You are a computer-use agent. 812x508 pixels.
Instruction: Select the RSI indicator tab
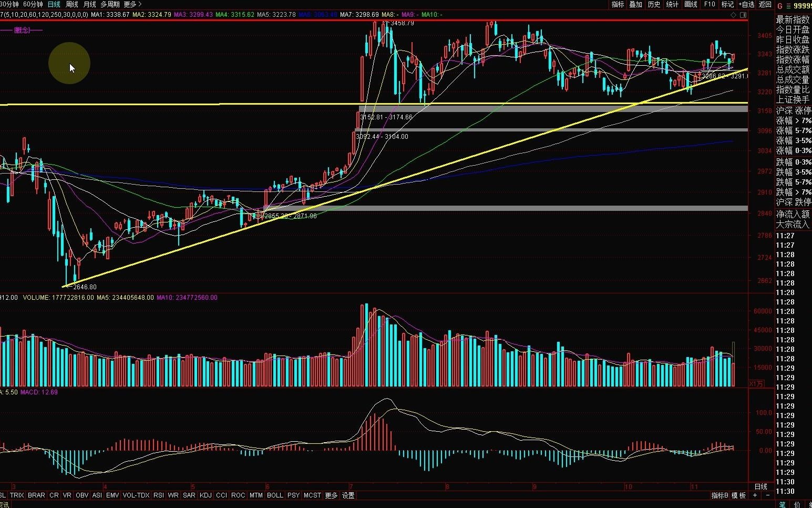(158, 495)
